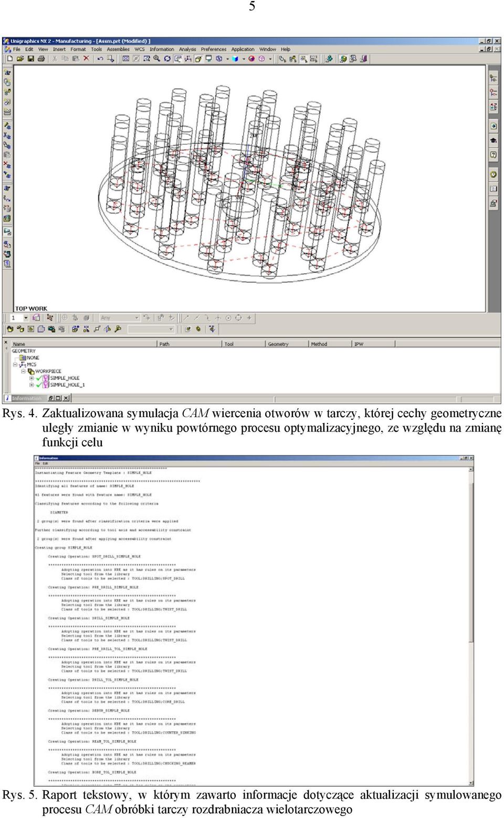Open the Preferences menu
This screenshot has width=504, height=818.
pos(214,49)
